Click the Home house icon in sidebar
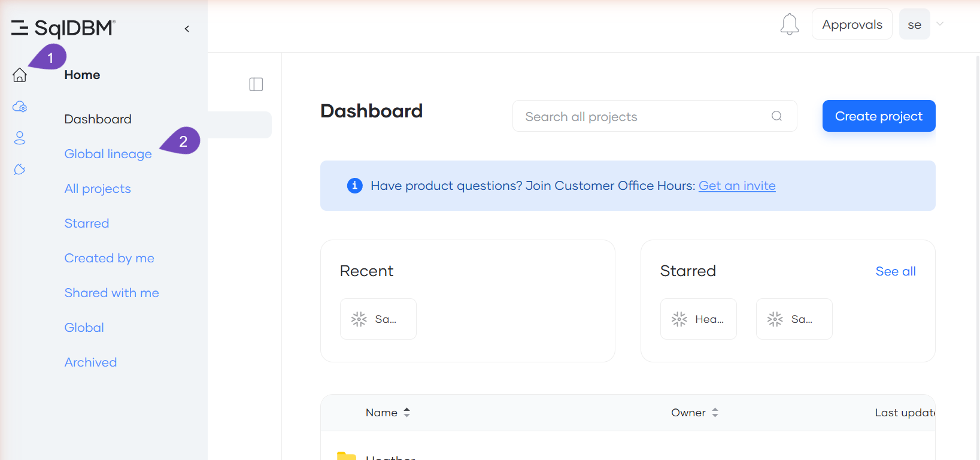Screen dimensions: 980x460 click(x=20, y=75)
